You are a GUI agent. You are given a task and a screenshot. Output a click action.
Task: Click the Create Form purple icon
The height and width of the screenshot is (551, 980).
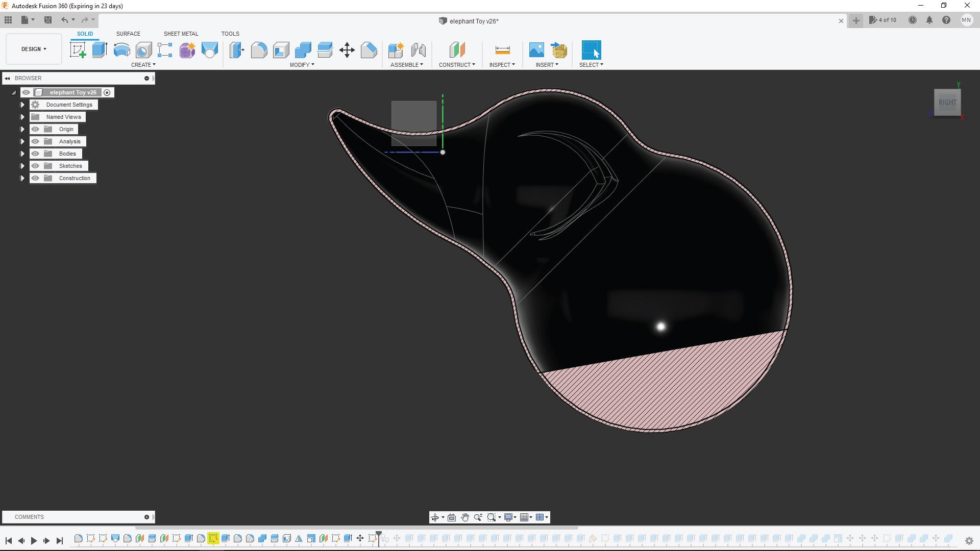pos(187,50)
